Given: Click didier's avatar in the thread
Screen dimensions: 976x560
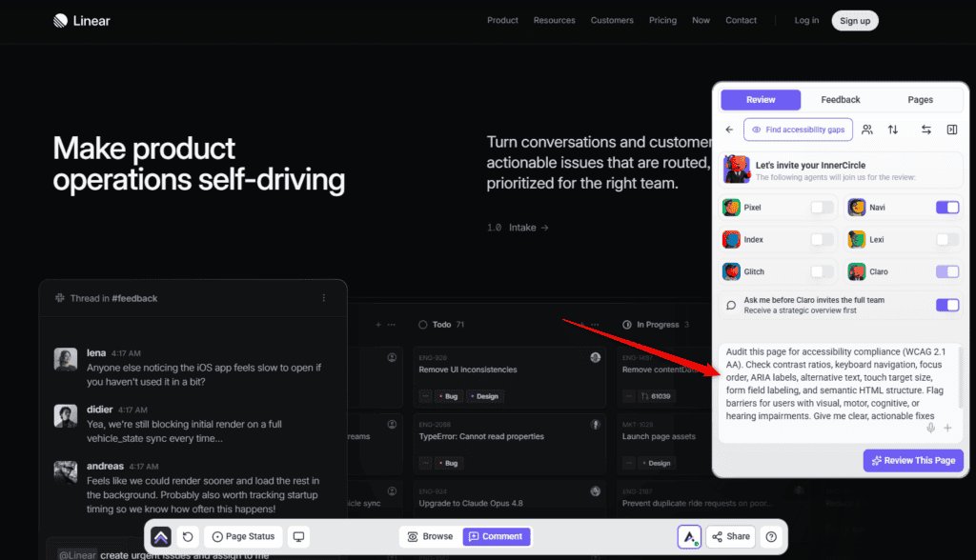Looking at the screenshot, I should [66, 415].
